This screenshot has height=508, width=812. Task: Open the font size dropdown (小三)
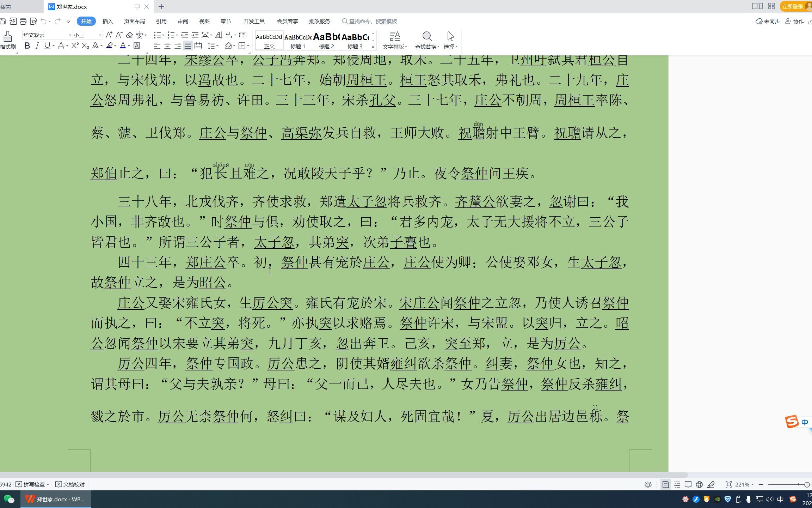click(100, 35)
